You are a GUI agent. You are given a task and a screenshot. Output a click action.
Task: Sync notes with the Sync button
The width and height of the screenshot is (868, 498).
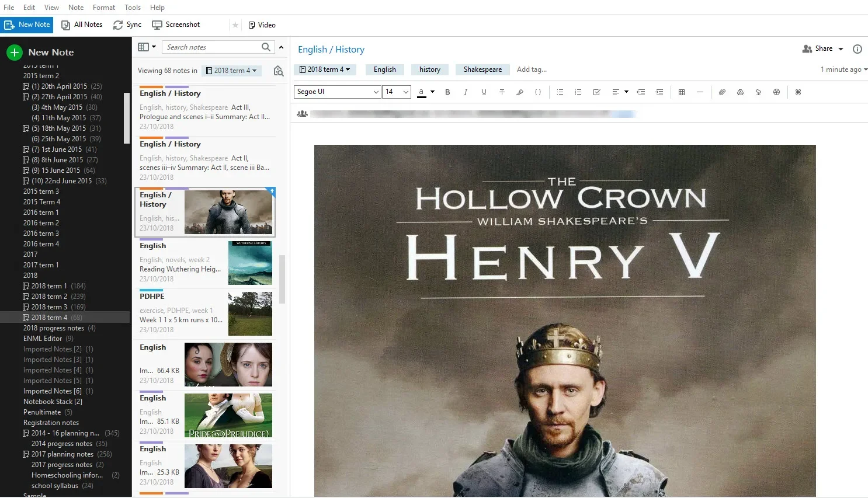(127, 25)
